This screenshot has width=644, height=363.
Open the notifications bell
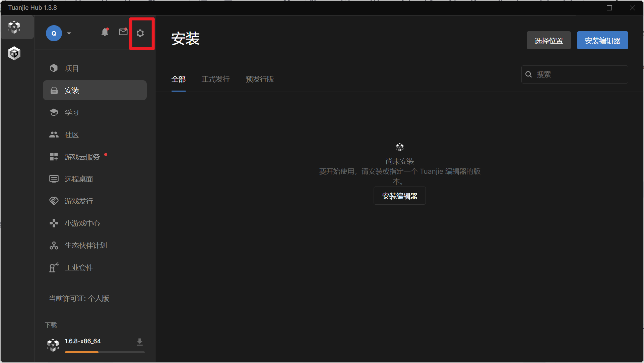click(105, 32)
